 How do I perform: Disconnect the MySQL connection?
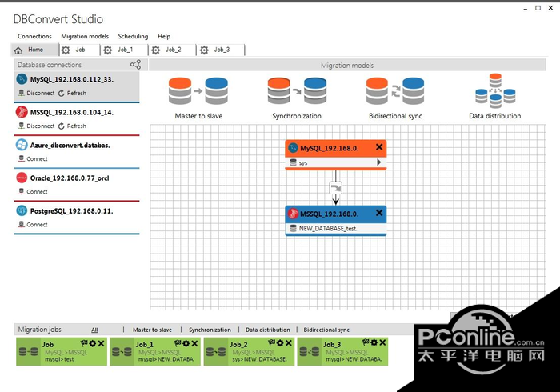tap(37, 93)
